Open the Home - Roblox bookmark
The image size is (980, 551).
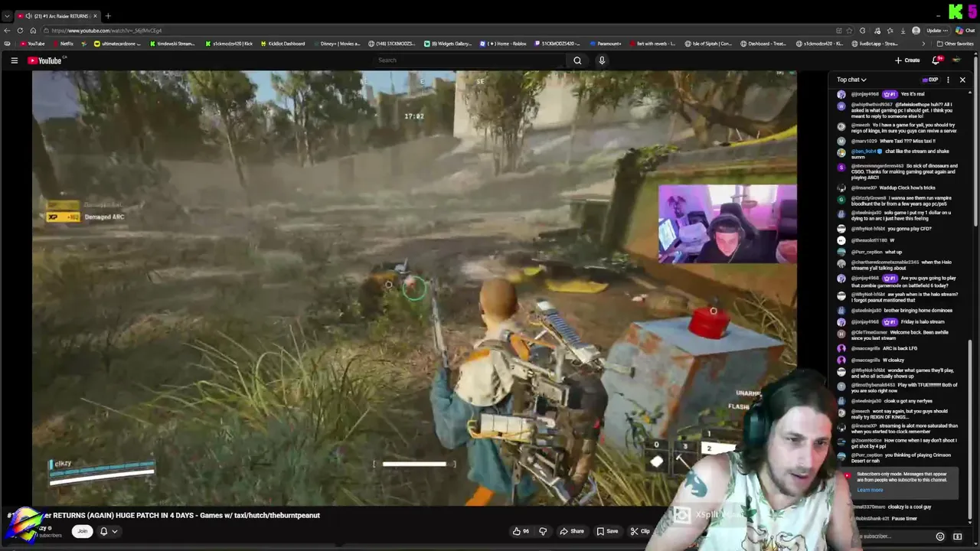point(503,44)
